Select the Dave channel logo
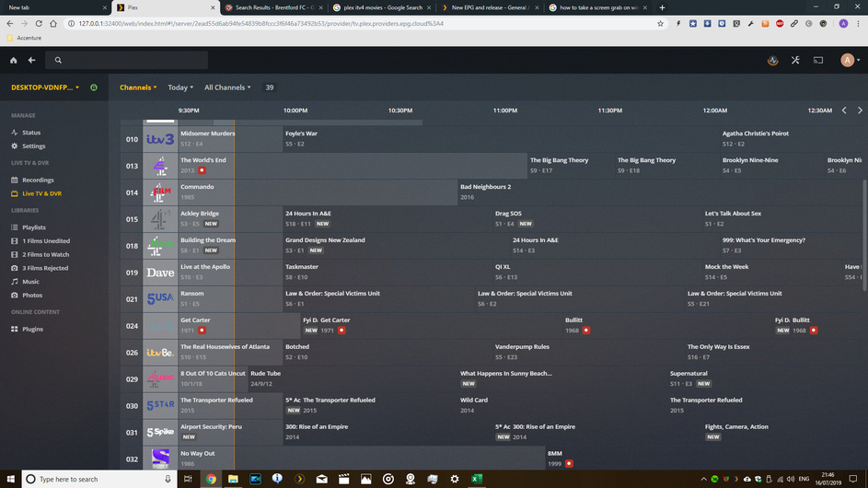868x488 pixels. 160,273
